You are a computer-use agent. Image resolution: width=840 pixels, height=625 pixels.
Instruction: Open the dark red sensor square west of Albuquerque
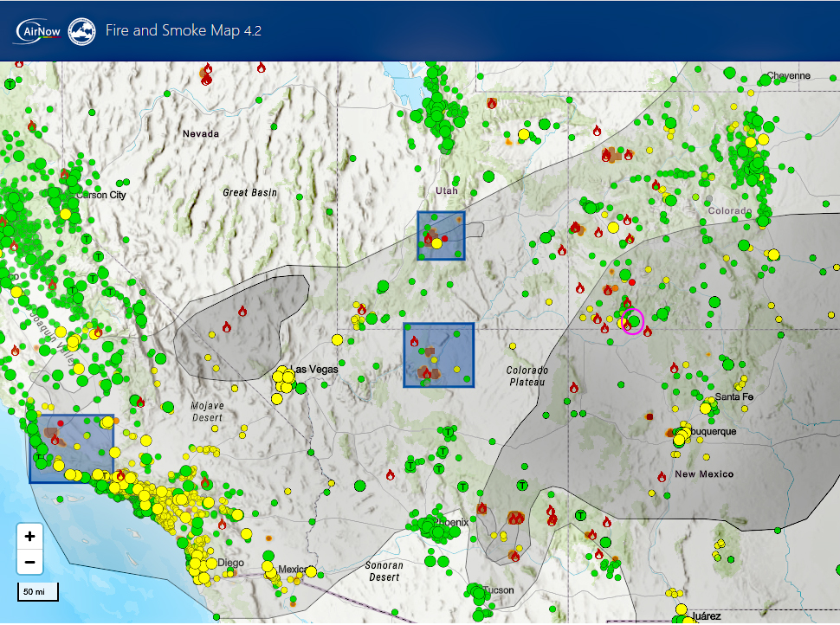pyautogui.click(x=649, y=416)
